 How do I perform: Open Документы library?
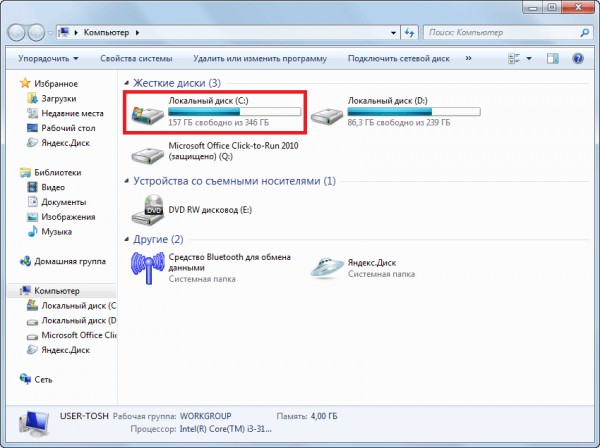57,202
